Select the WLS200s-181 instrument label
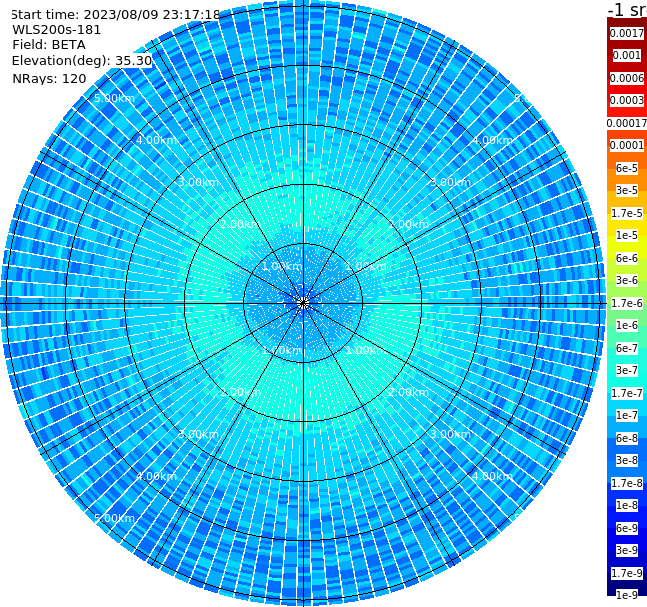The image size is (647, 607). click(x=56, y=30)
